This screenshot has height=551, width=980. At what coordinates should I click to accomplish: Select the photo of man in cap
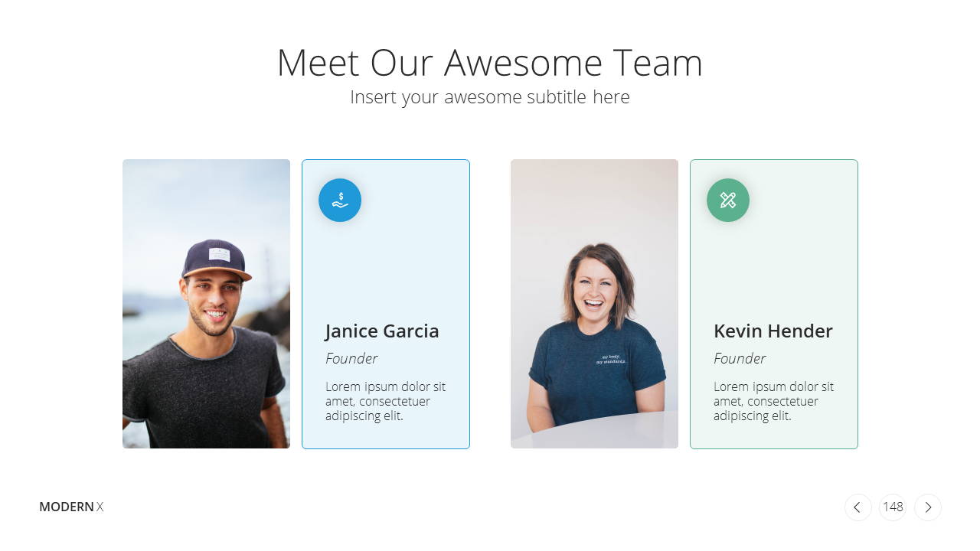click(206, 304)
